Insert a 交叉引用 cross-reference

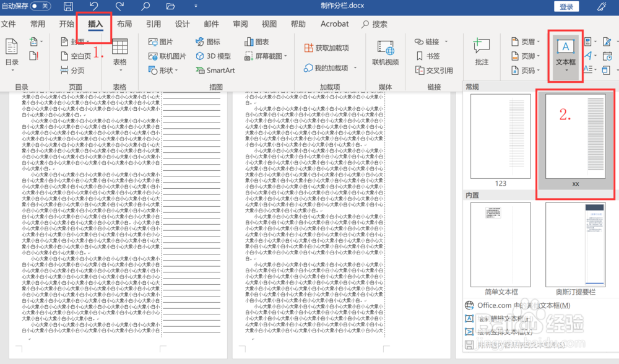point(435,71)
